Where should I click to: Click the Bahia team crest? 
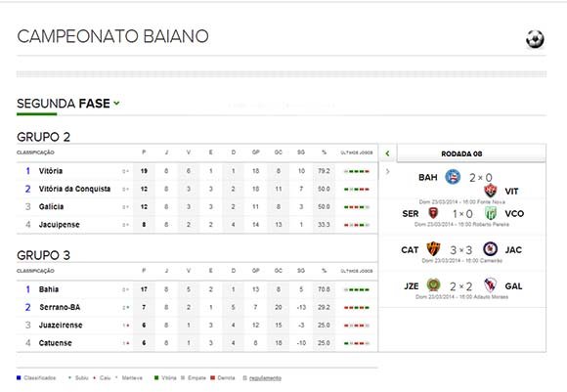coord(453,177)
